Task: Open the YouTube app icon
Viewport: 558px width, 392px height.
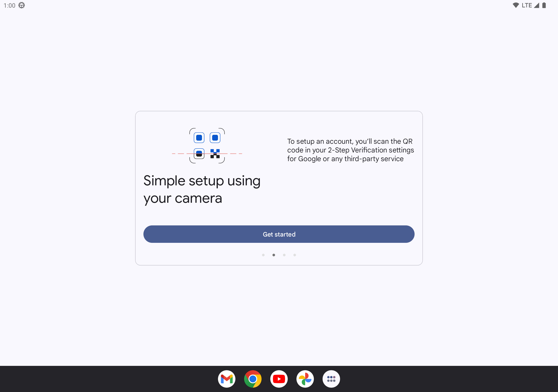Action: (x=279, y=379)
